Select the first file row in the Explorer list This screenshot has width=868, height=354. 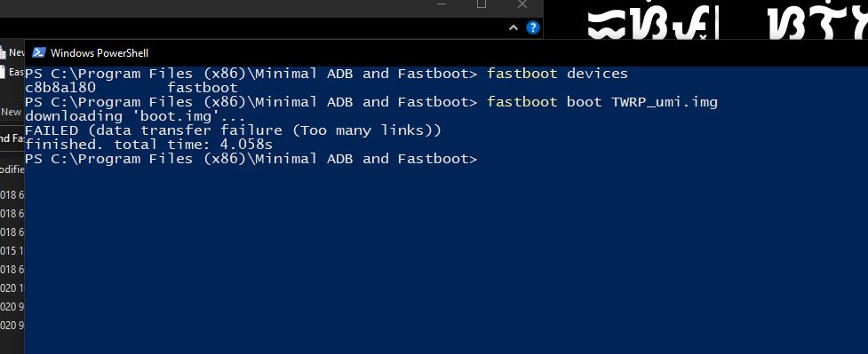coord(12,194)
